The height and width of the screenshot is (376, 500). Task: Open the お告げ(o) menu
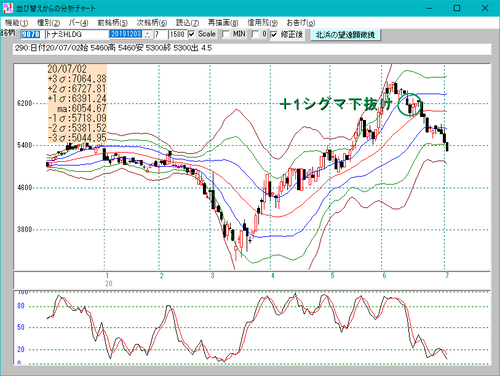(301, 23)
